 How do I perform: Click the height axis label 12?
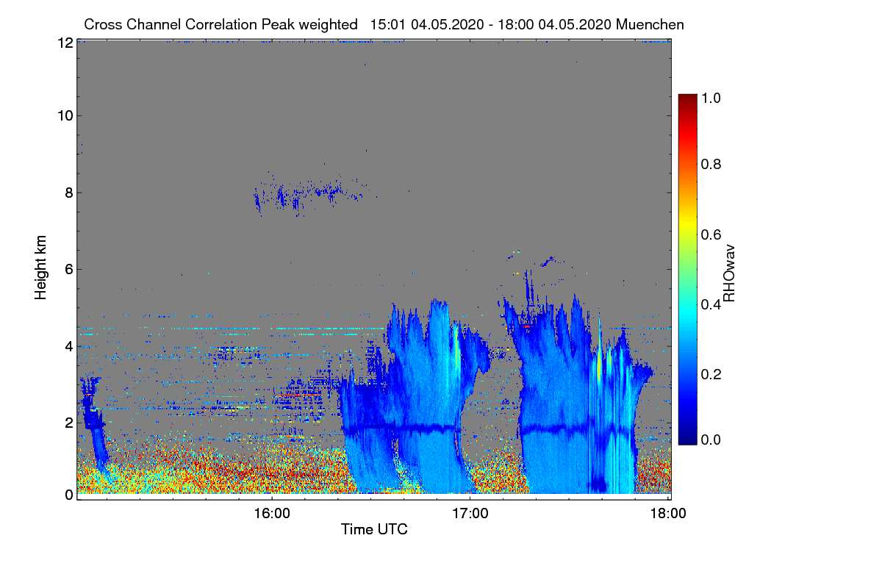pyautogui.click(x=65, y=43)
